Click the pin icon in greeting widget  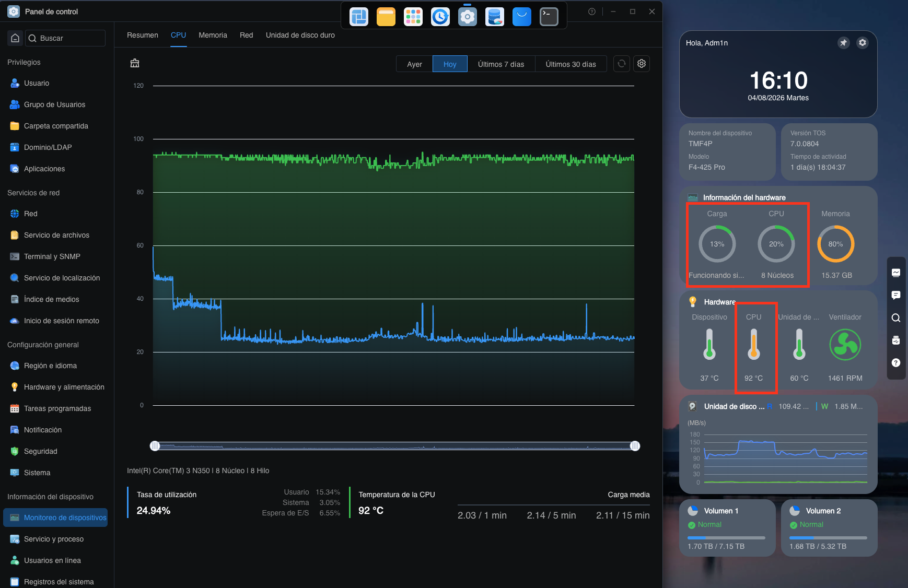(844, 43)
